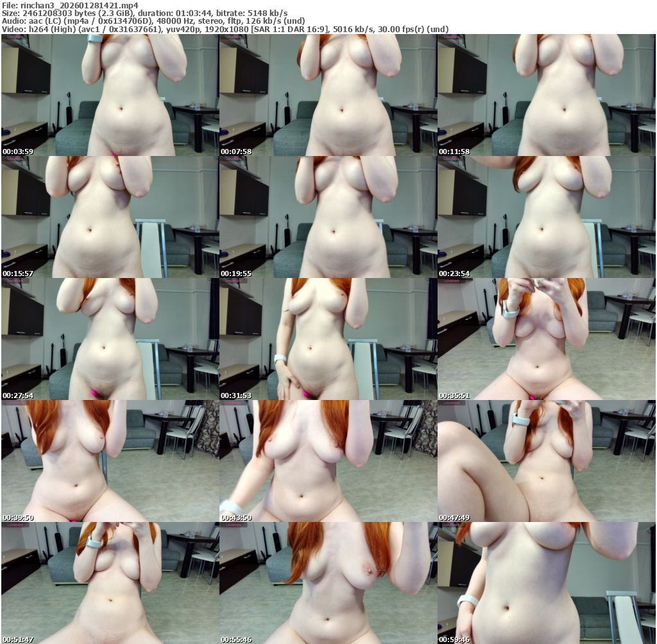
Task: Open the thumbnail marked 00:27:54
Action: (110, 339)
